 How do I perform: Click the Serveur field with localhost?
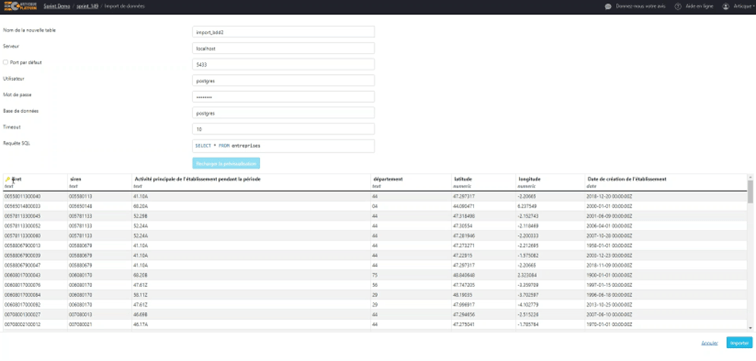(x=284, y=48)
